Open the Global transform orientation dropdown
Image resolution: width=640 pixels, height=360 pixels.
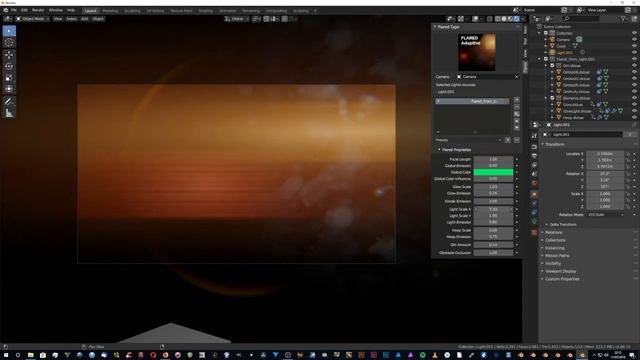coord(237,19)
